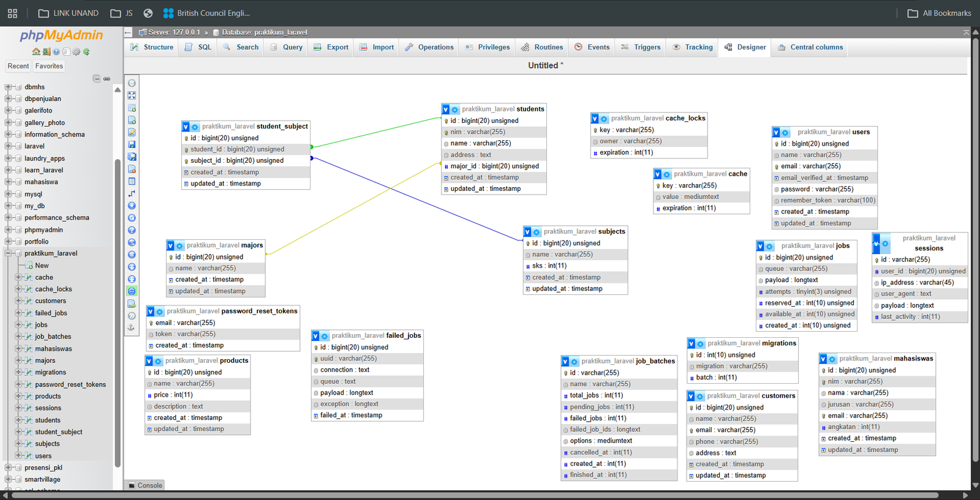Toggle the V box on products table
Image resolution: width=980 pixels, height=500 pixels.
[x=149, y=361]
